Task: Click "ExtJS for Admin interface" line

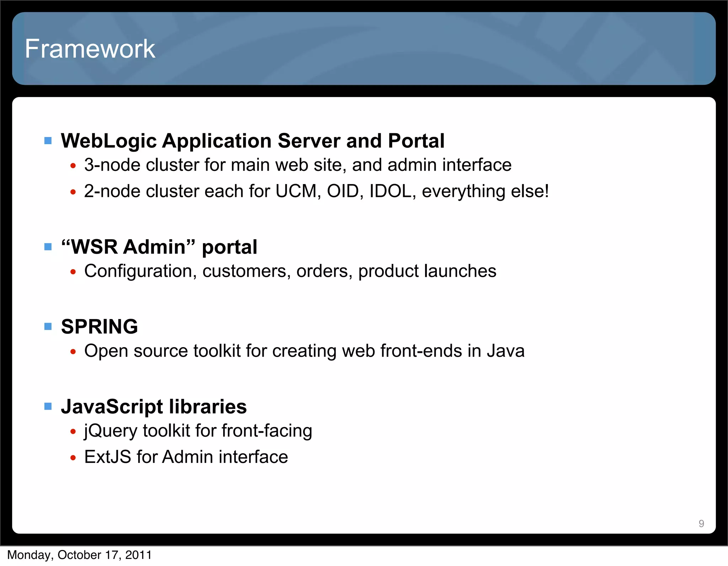Action: pyautogui.click(x=186, y=457)
